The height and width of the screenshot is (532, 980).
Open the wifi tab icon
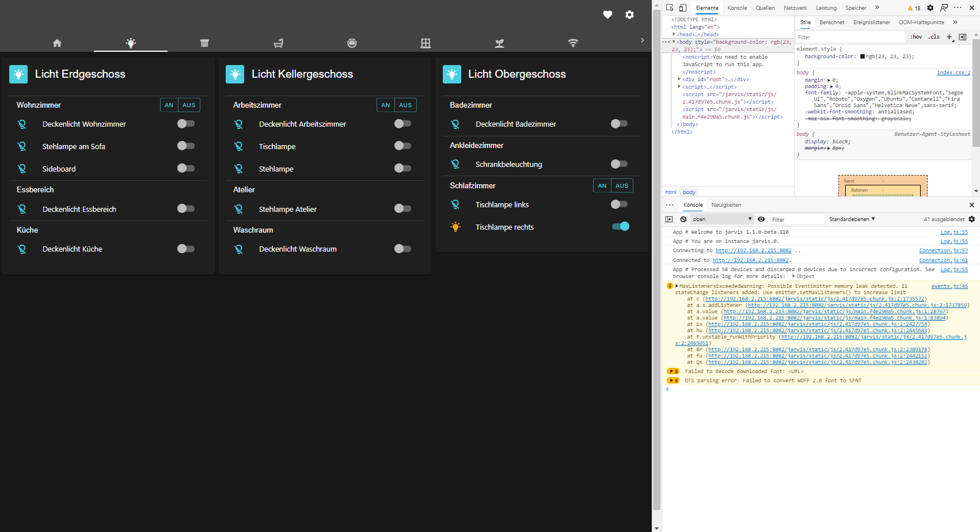(x=573, y=43)
